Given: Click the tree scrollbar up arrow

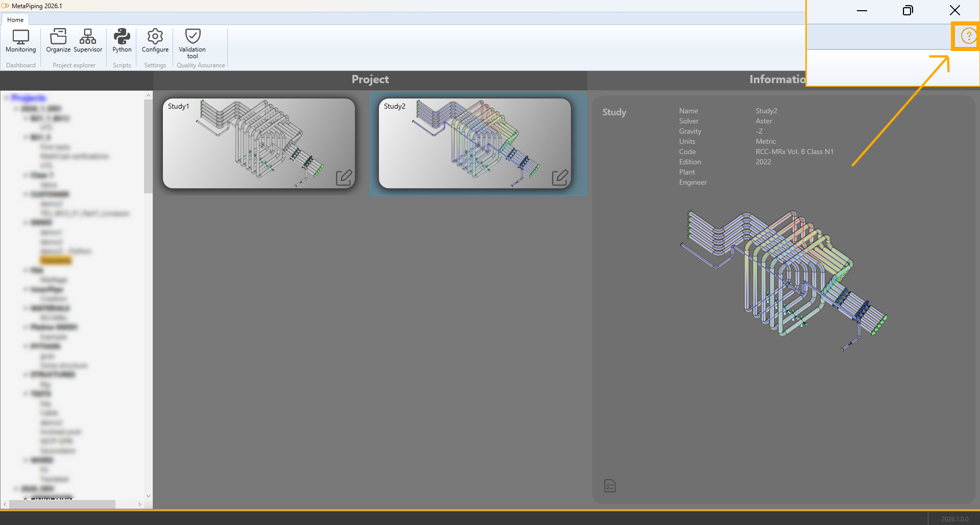Looking at the screenshot, I should [x=148, y=95].
